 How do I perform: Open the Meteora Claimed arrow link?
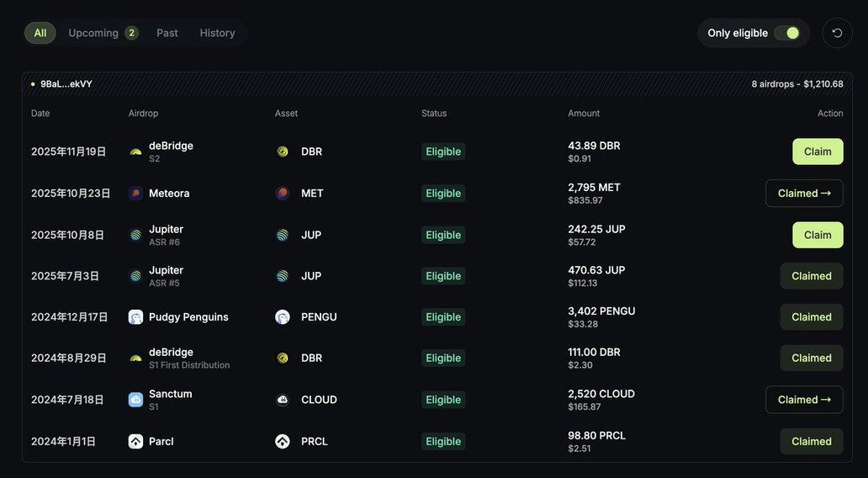tap(804, 194)
